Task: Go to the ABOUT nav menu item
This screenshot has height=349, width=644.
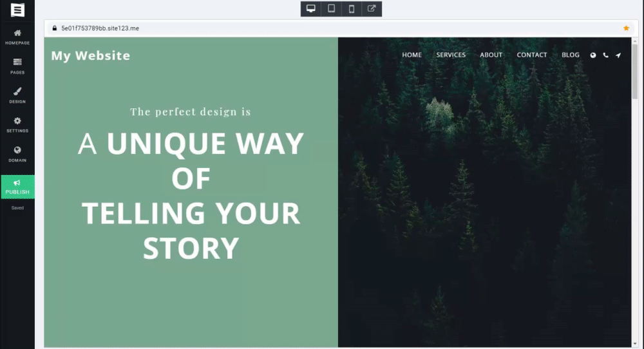Action: pos(491,55)
